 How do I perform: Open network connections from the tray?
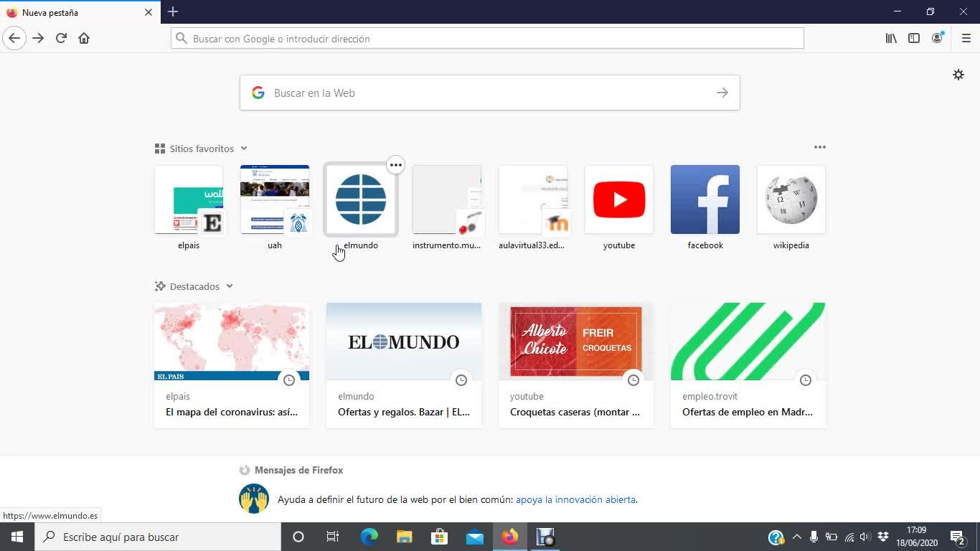pos(849,537)
